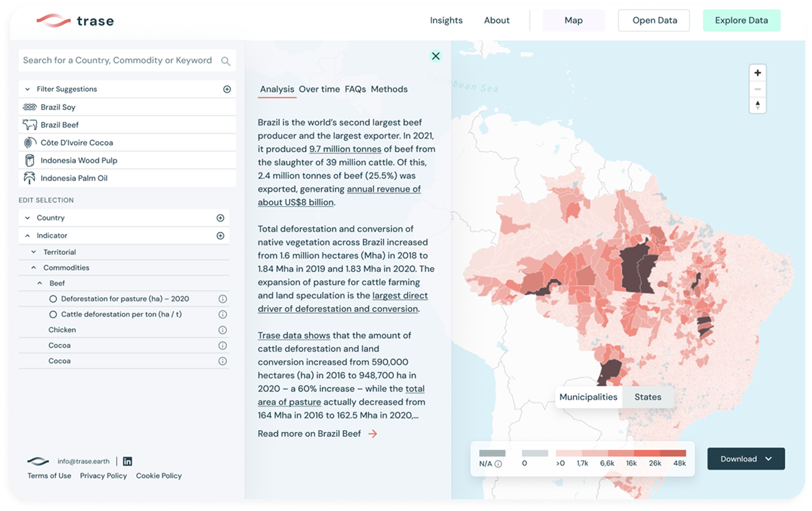
Task: Click the zero value legend swatch
Action: click(x=535, y=453)
